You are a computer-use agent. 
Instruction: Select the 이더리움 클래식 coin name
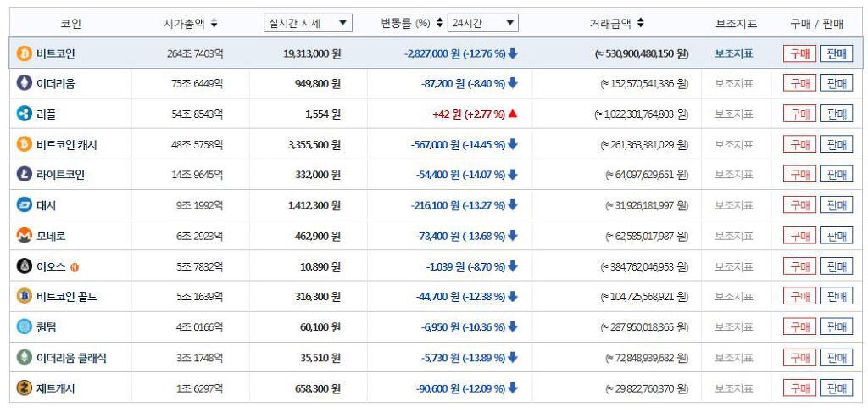(72, 358)
